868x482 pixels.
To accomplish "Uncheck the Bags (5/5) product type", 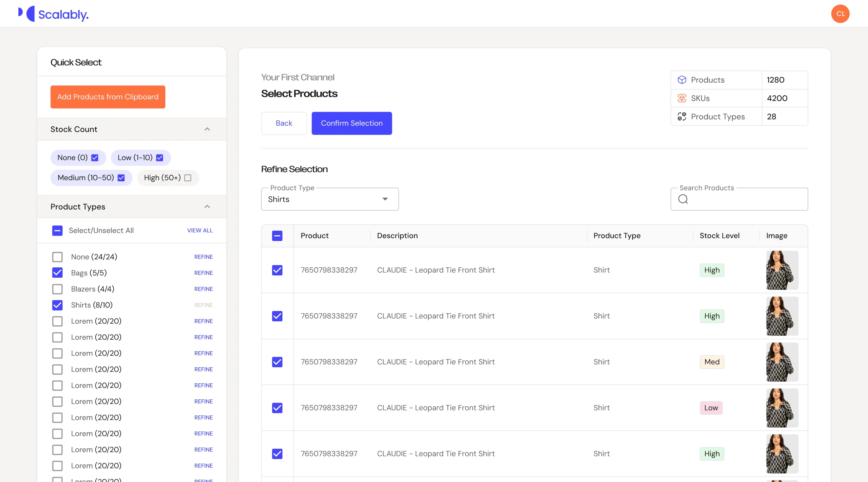I will point(57,273).
